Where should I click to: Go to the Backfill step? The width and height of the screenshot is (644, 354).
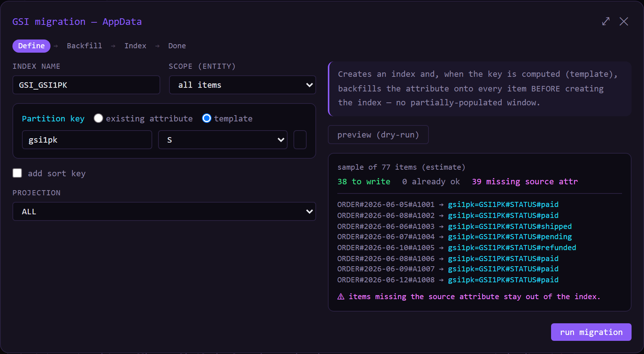84,46
